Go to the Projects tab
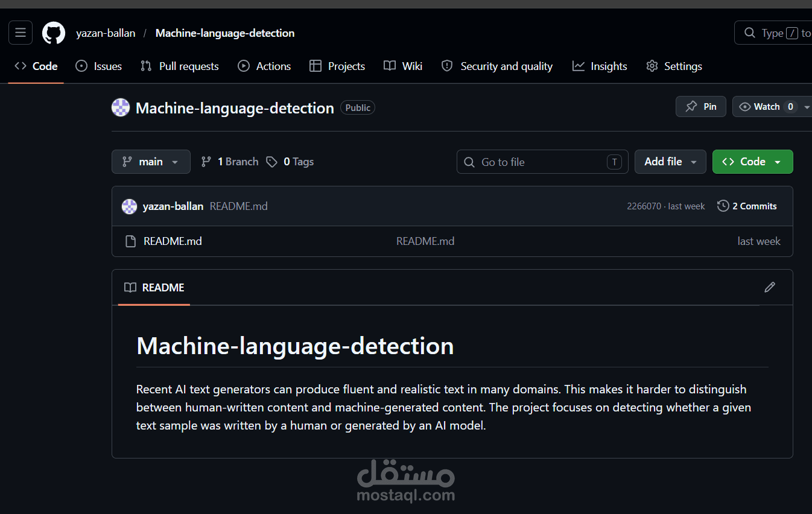 point(337,66)
